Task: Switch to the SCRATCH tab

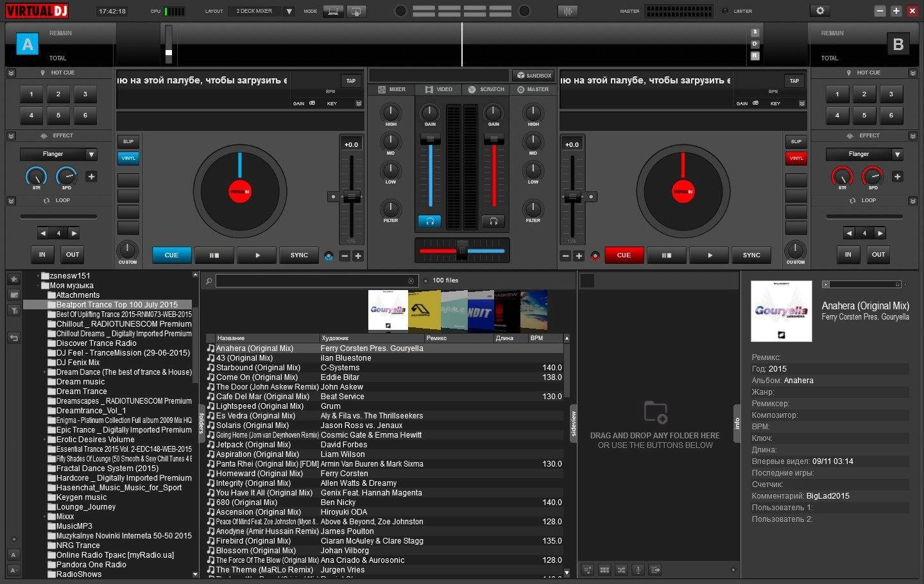Action: pos(486,89)
